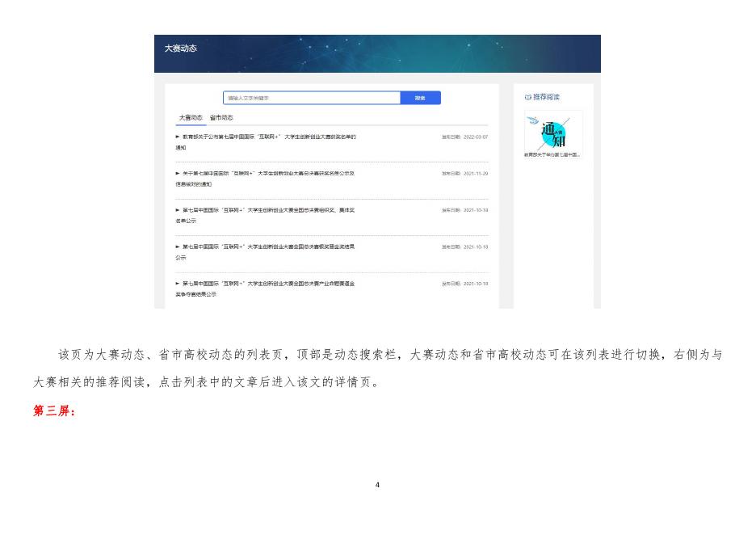756x535 pixels.
Task: Click the book icon beside 推荐阅读
Action: (529, 96)
